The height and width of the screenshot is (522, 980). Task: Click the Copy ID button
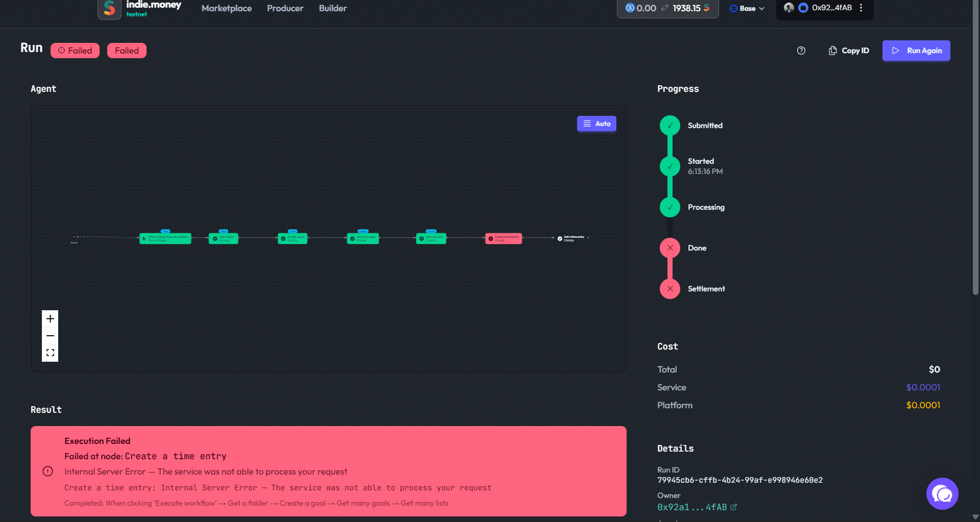click(x=849, y=51)
